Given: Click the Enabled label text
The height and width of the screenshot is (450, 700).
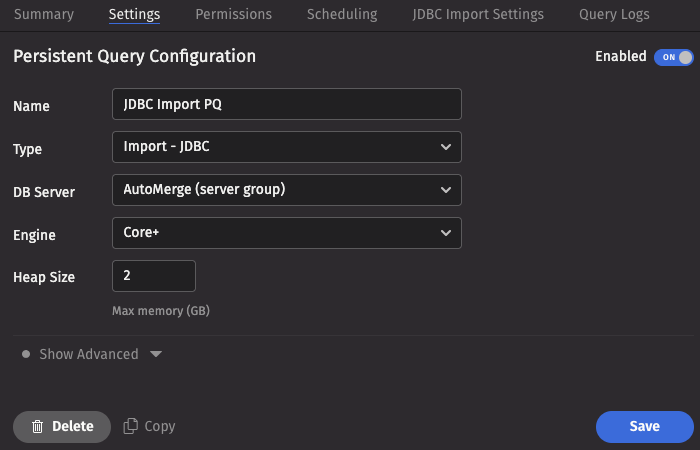Looking at the screenshot, I should (620, 57).
